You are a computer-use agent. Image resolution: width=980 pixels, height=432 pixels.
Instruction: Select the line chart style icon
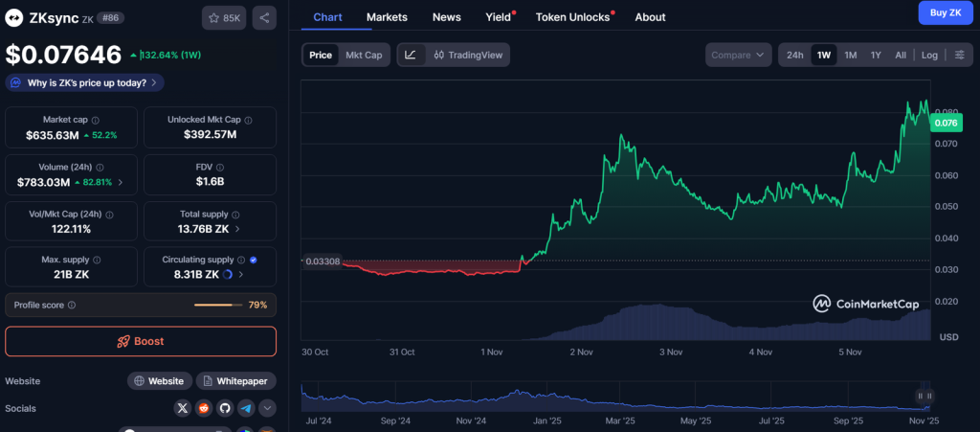tap(411, 55)
